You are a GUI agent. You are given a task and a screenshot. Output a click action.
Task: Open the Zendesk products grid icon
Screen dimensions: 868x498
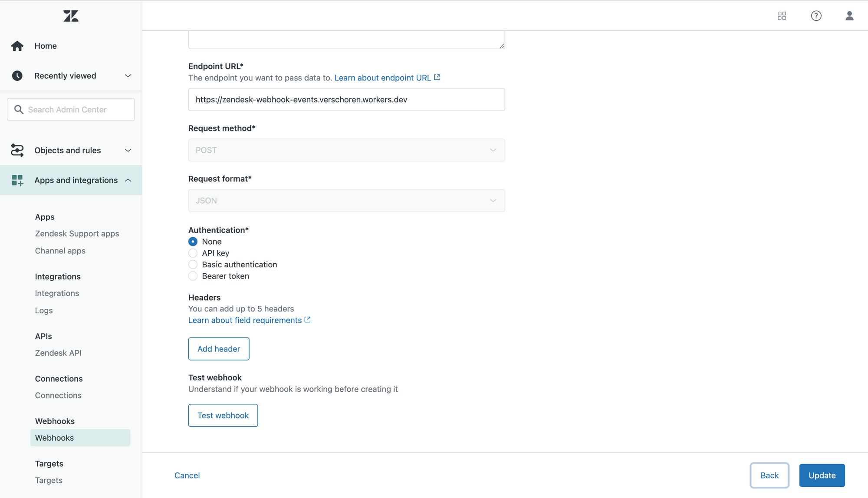coord(782,16)
